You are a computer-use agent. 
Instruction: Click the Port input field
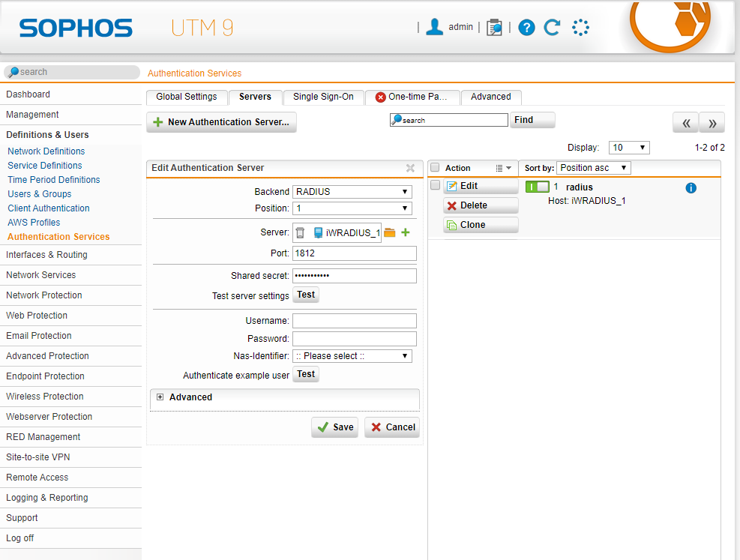(x=354, y=253)
